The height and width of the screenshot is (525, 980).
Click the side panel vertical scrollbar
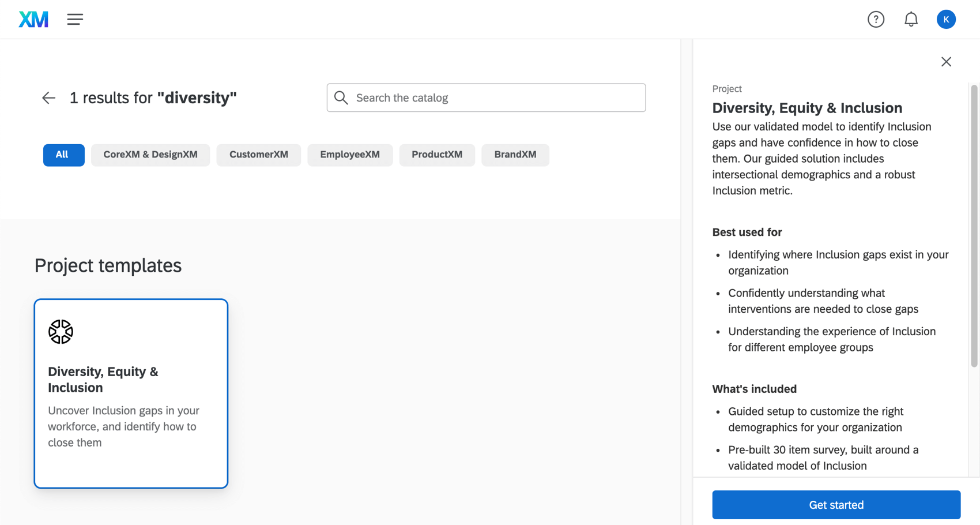(x=974, y=226)
